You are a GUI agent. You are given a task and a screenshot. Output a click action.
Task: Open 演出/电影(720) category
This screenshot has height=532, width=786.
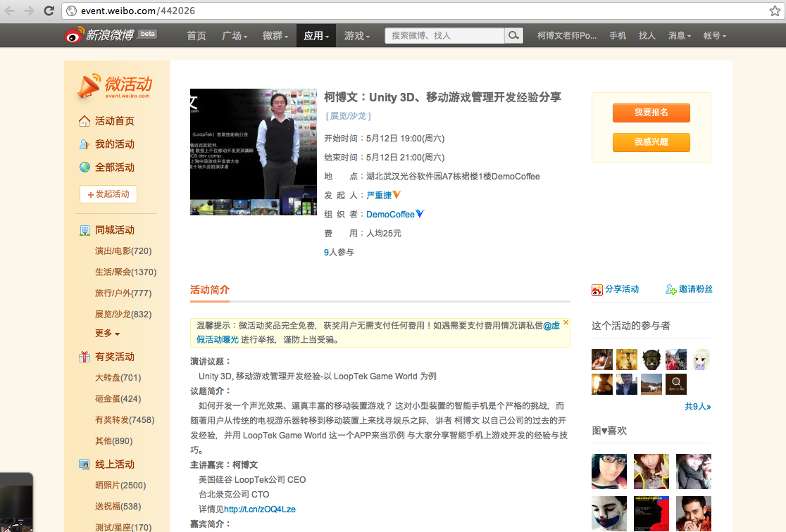(x=123, y=251)
